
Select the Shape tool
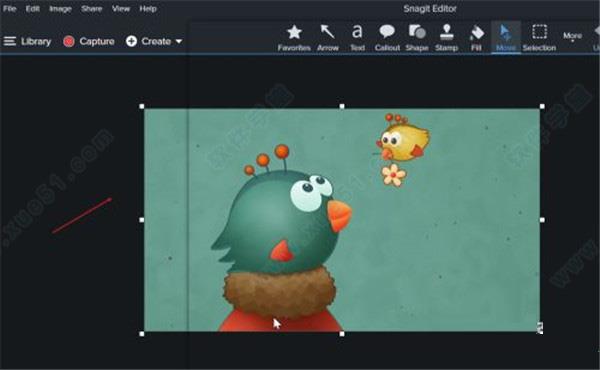click(417, 37)
